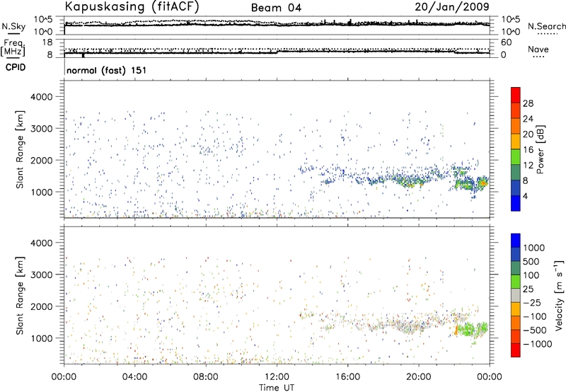566x392 pixels.
Task: Click the orange-green power echo patch near 23:30 UT
Action: (483, 183)
